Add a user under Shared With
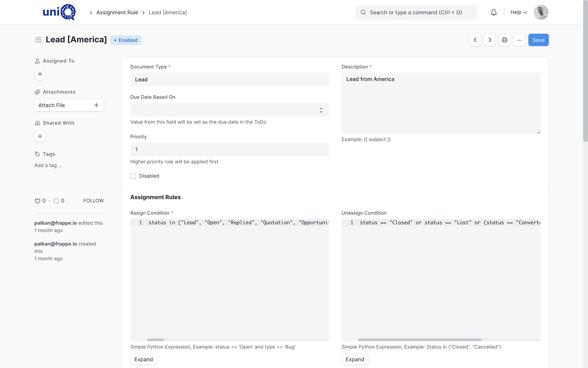Image resolution: width=588 pixels, height=368 pixels. click(x=40, y=136)
